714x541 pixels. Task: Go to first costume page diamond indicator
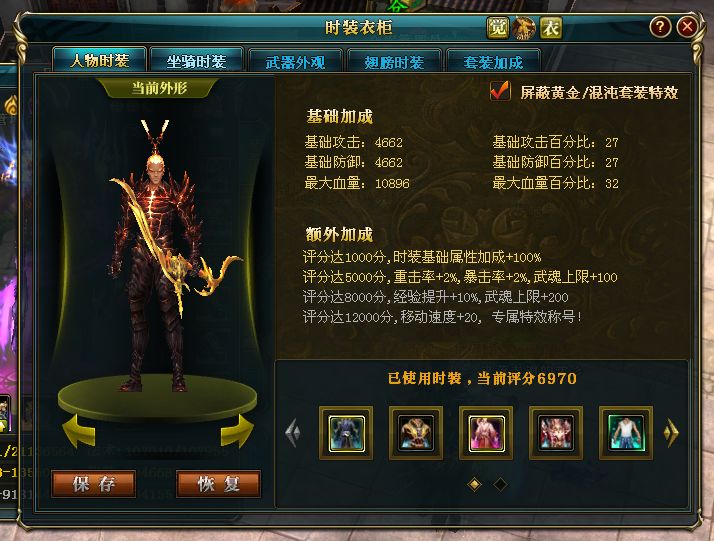[474, 484]
